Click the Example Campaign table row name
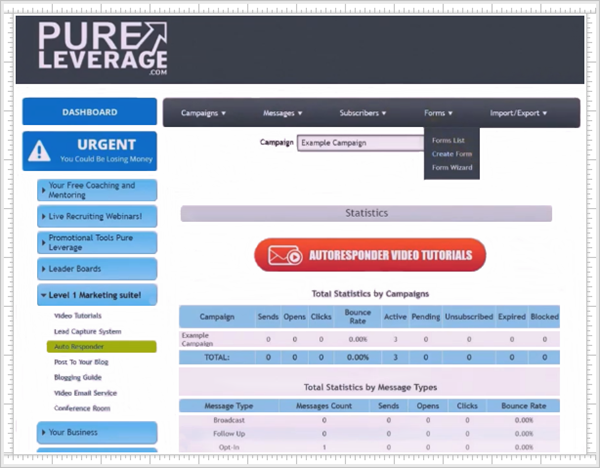 [x=197, y=339]
